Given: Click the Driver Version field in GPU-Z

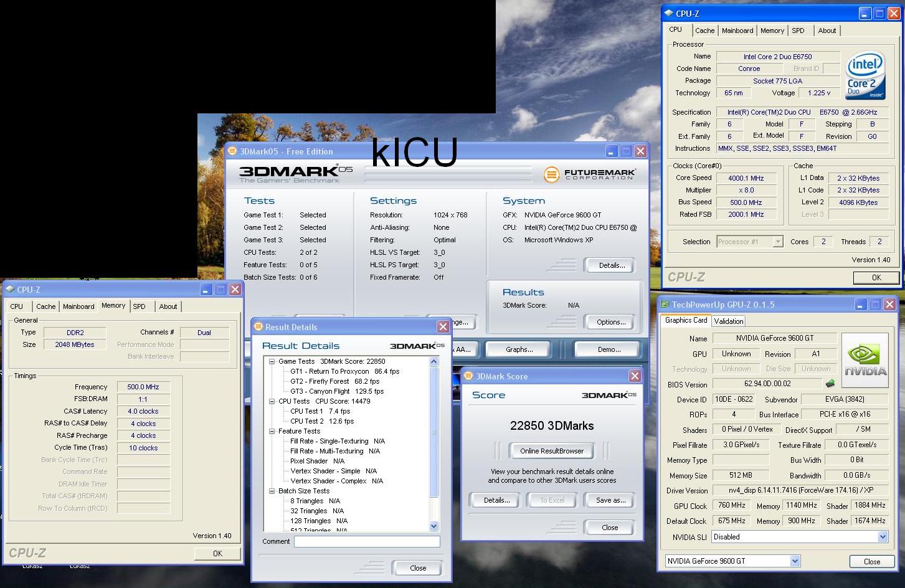Looking at the screenshot, I should pyautogui.click(x=800, y=490).
